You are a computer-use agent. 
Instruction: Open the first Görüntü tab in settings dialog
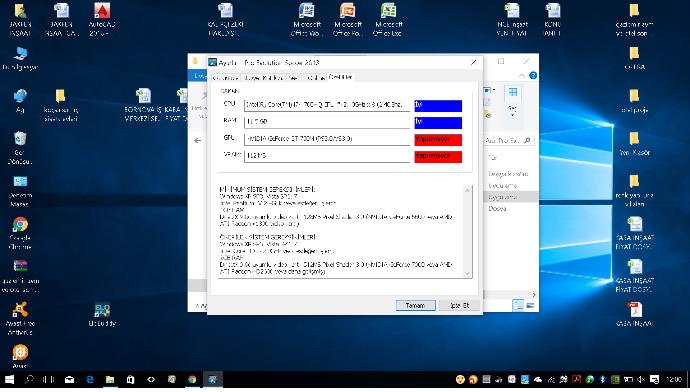pos(225,78)
